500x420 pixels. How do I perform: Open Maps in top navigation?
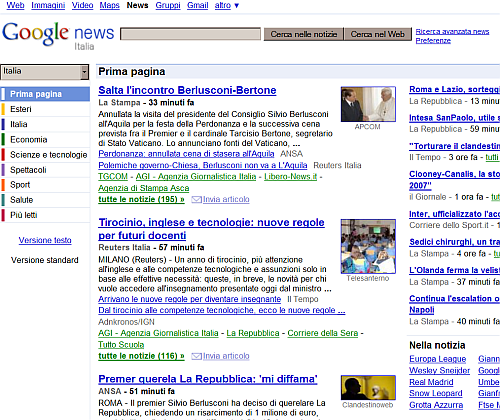110,5
